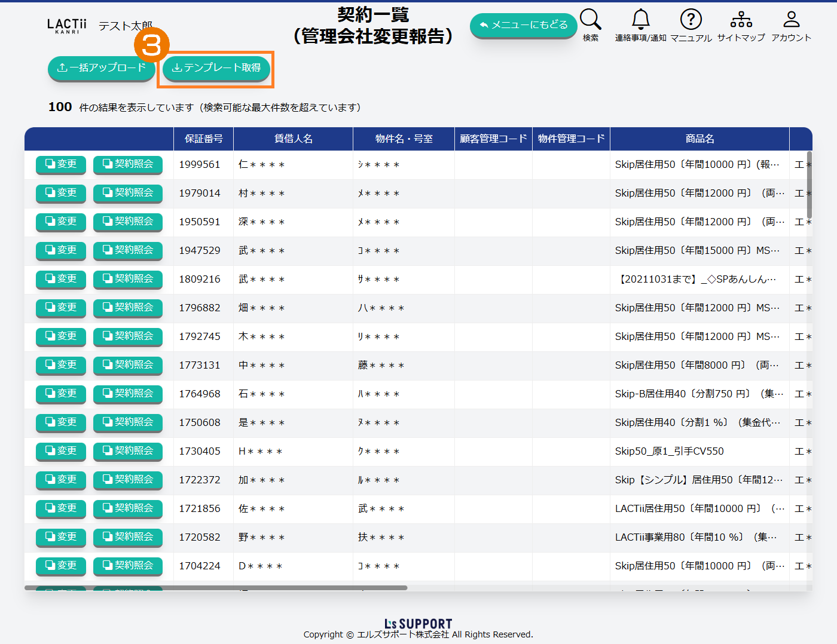The image size is (837, 644).
Task: Open the account person icon
Action: [x=791, y=20]
